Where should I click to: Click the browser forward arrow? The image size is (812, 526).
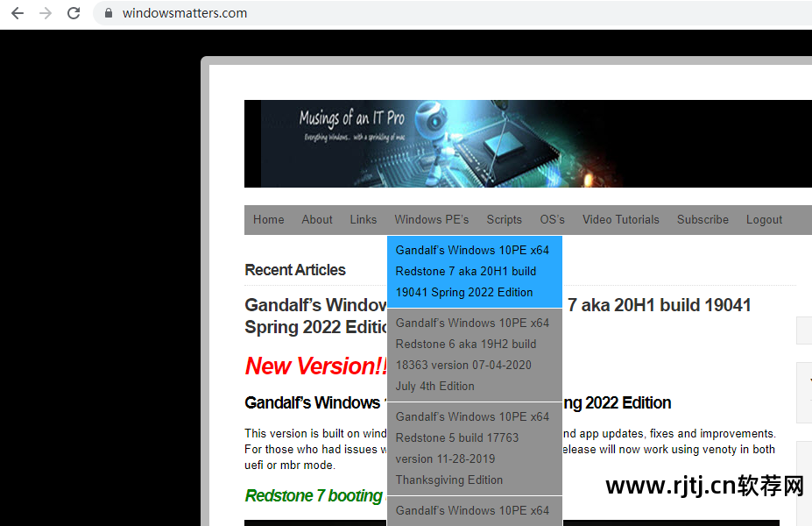[x=46, y=13]
